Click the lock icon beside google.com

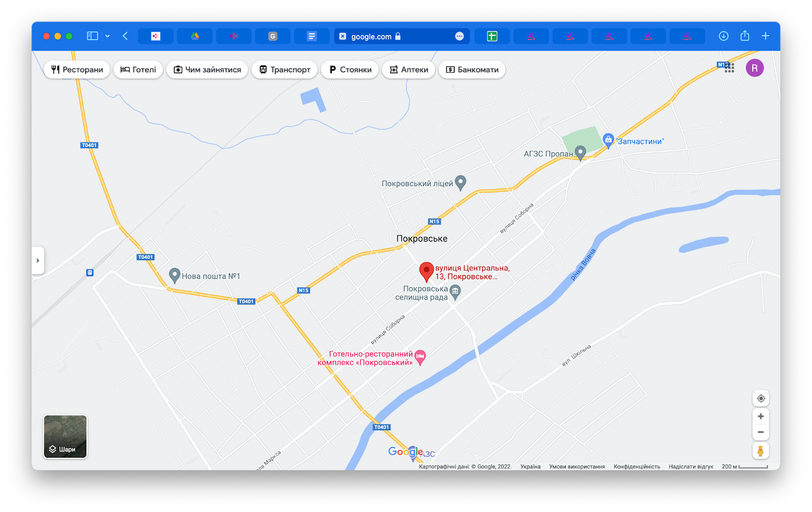point(398,36)
